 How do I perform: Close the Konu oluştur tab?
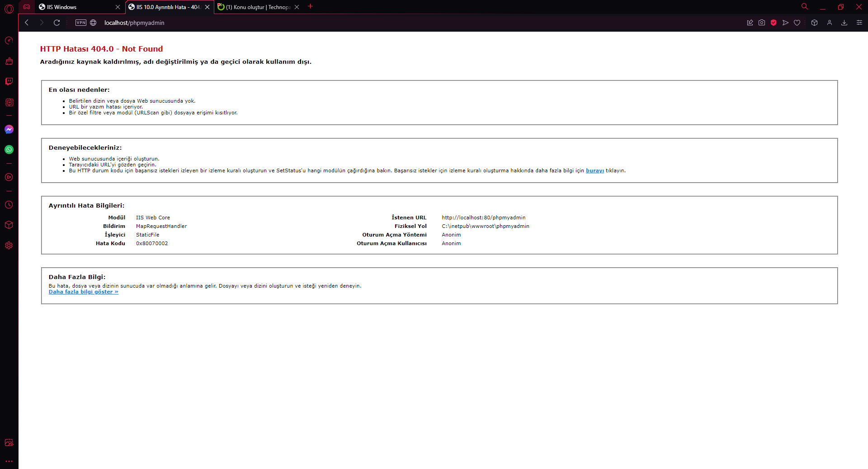tap(297, 7)
